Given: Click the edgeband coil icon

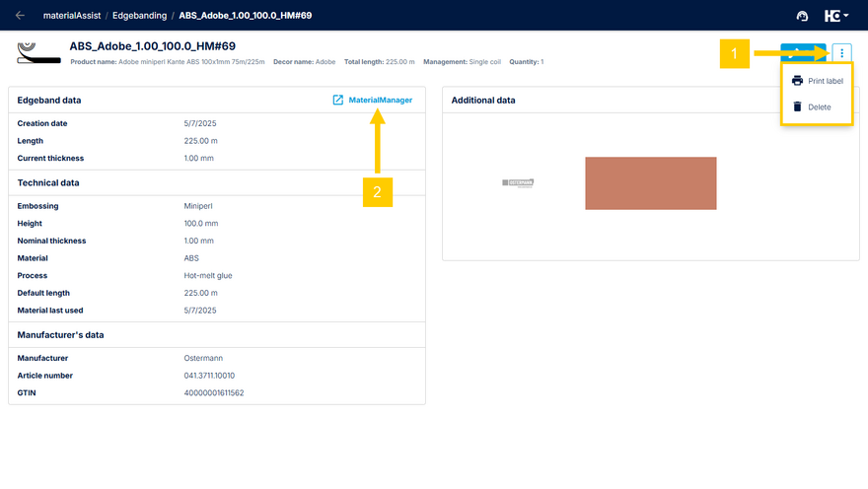Looking at the screenshot, I should pos(38,53).
